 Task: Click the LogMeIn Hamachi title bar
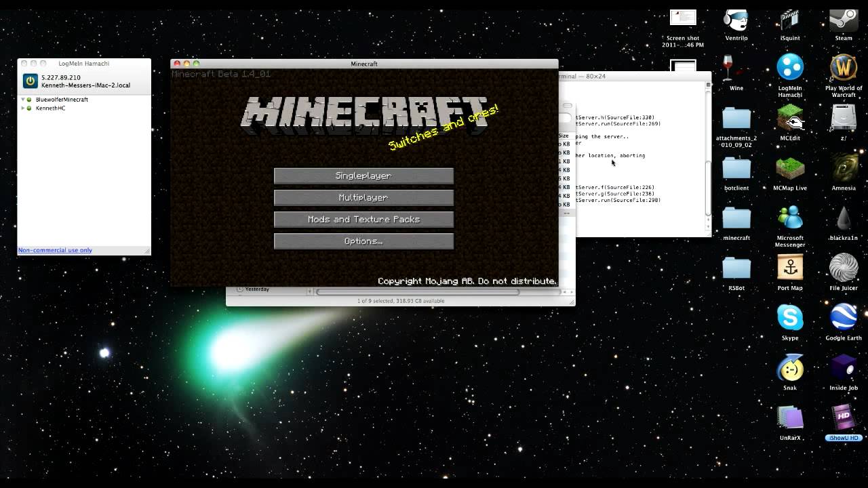click(84, 63)
